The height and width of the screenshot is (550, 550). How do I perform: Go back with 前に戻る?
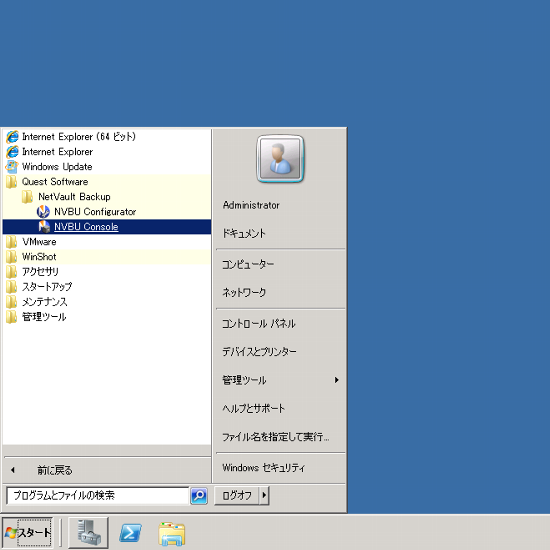point(107,470)
